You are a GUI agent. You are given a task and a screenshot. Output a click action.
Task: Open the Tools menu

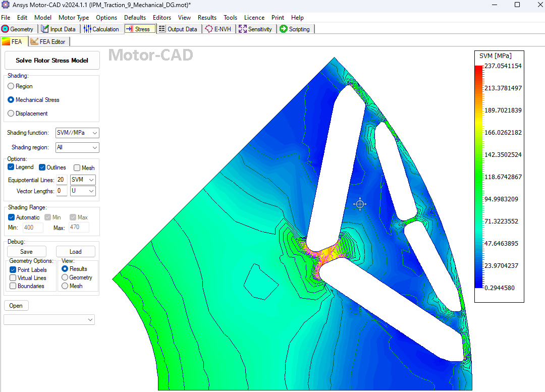230,17
